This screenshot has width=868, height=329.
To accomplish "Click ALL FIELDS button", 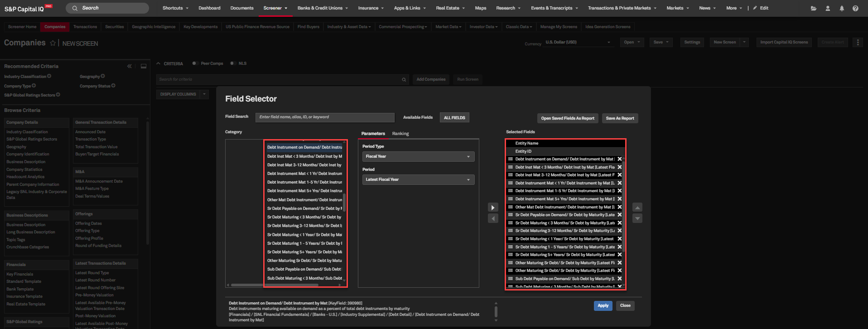I will tap(454, 118).
